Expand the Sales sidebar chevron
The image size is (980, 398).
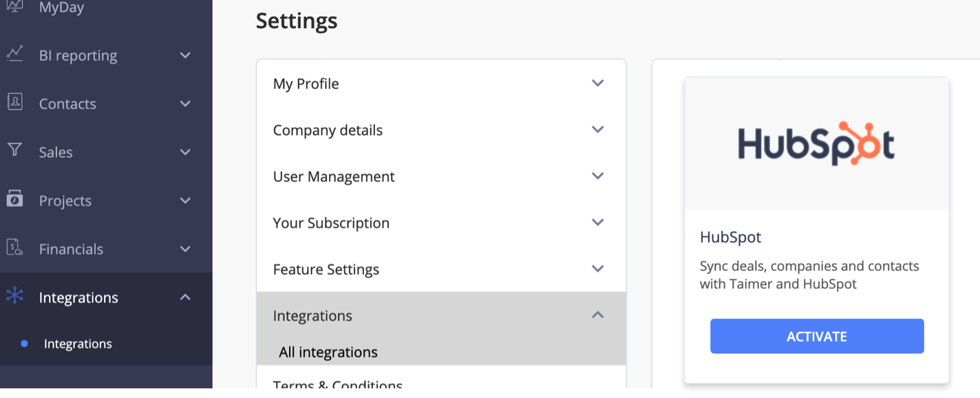185,151
